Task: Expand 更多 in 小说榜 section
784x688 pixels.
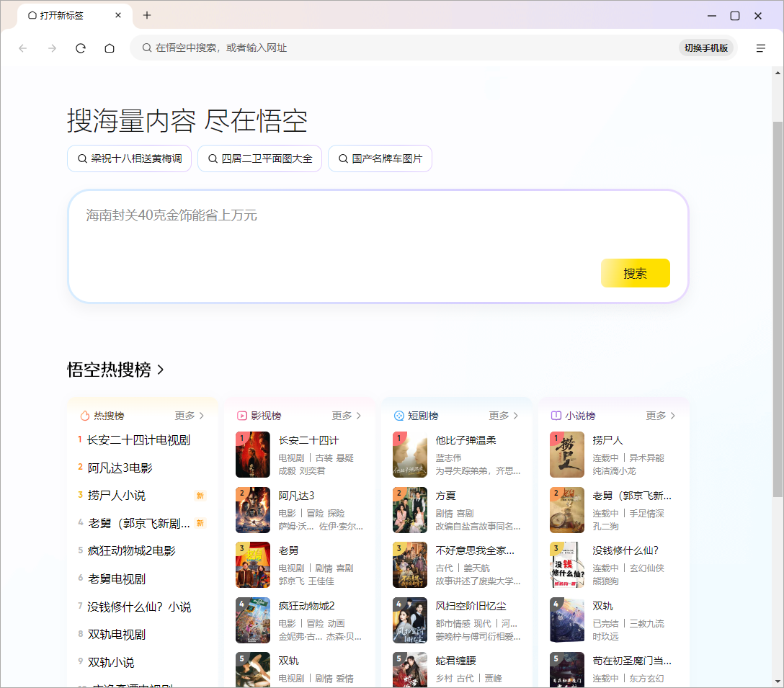Action: click(661, 416)
